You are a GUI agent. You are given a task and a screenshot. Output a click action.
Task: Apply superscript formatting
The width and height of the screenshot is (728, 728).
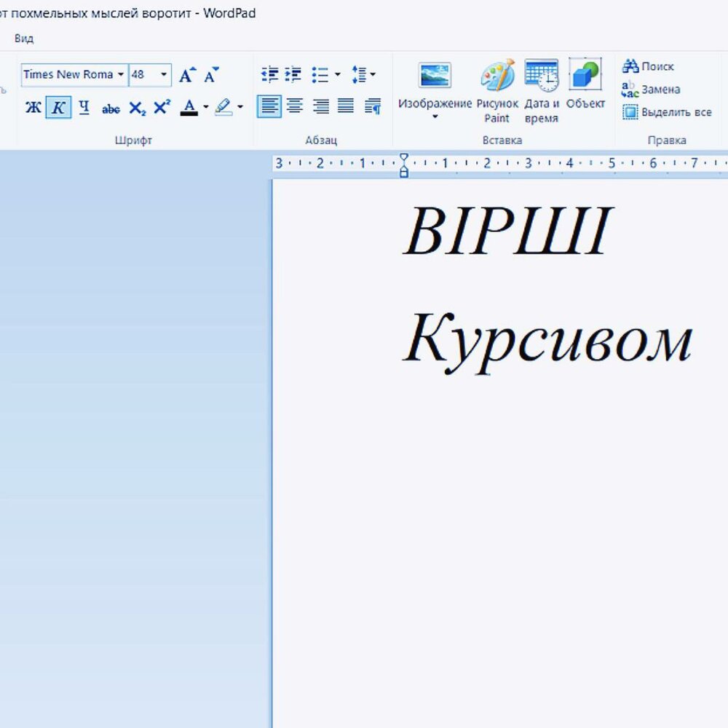click(162, 108)
